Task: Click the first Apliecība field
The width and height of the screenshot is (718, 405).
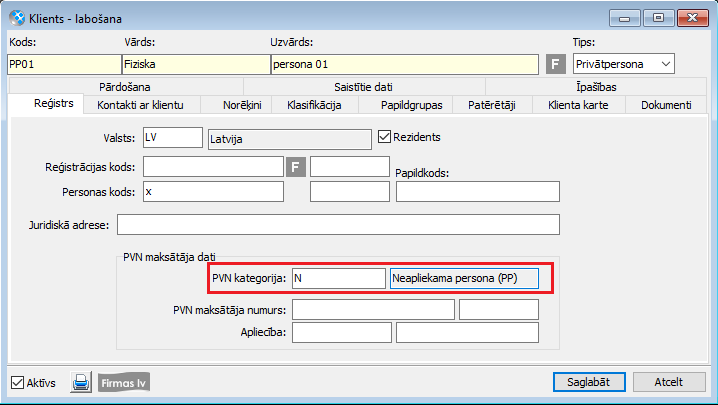Action: (342, 333)
